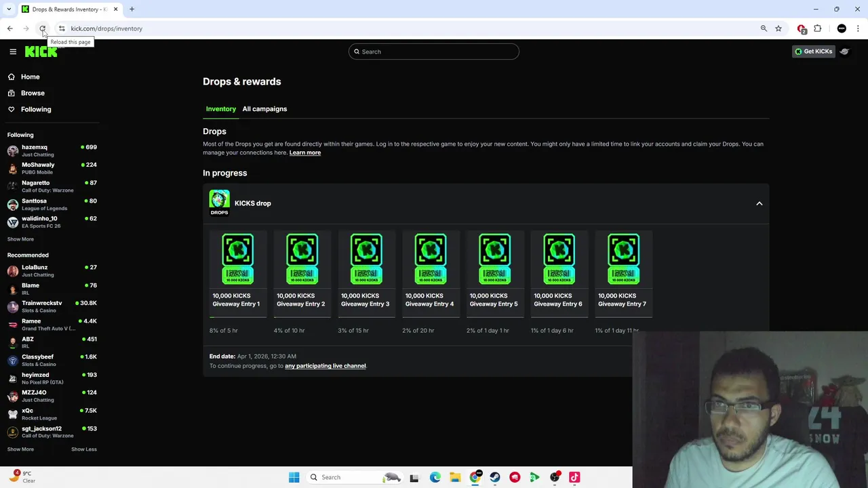Select Giveaway Entry 6 reward thumbnail
868x488 pixels.
559,259
